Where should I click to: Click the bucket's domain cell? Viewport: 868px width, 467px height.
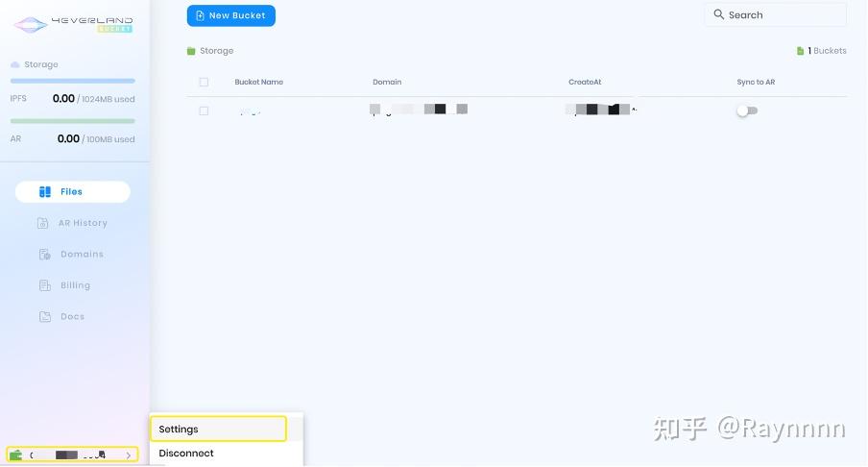419,110
